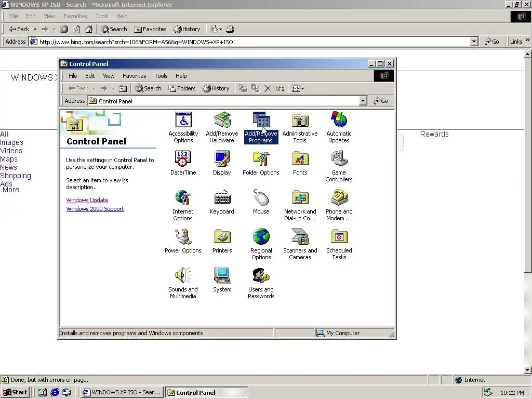The width and height of the screenshot is (532, 399).
Task: Open the Game Controllers icon
Action: (339, 167)
